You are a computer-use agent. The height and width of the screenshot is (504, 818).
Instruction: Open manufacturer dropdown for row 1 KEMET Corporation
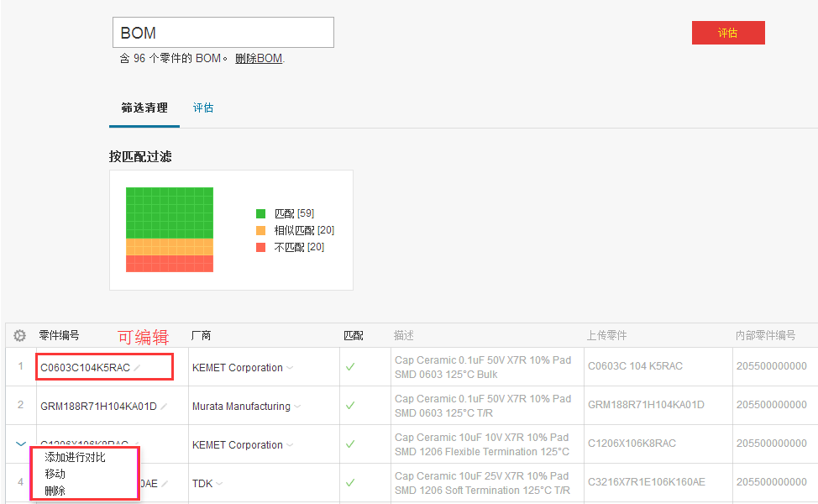[290, 368]
